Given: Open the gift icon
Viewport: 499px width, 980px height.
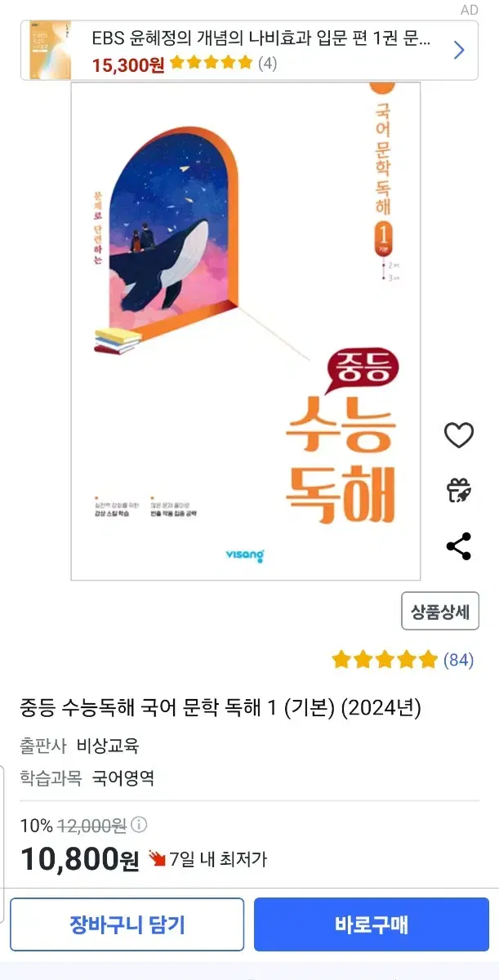Looking at the screenshot, I should pos(459,490).
